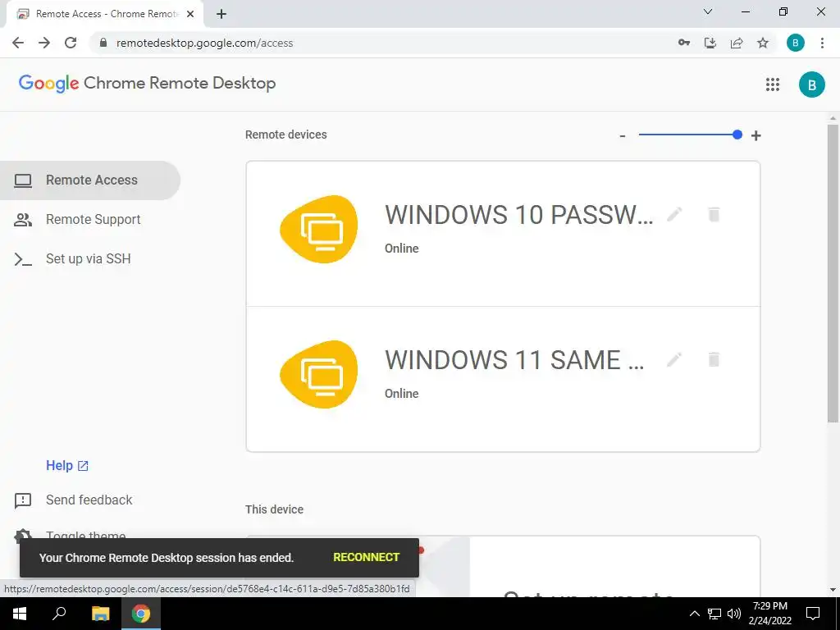This screenshot has height=630, width=840.
Task: Click the network icon in system tray
Action: (x=714, y=614)
